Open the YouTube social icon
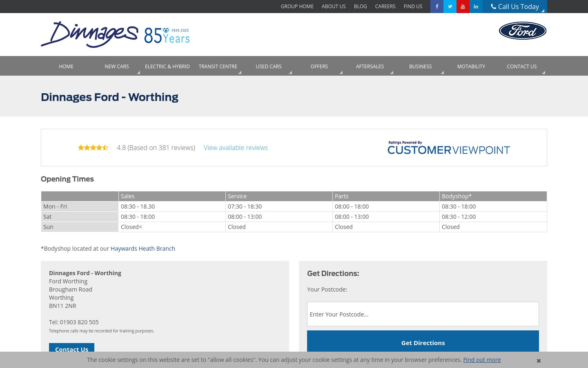588x368 pixels. [463, 7]
